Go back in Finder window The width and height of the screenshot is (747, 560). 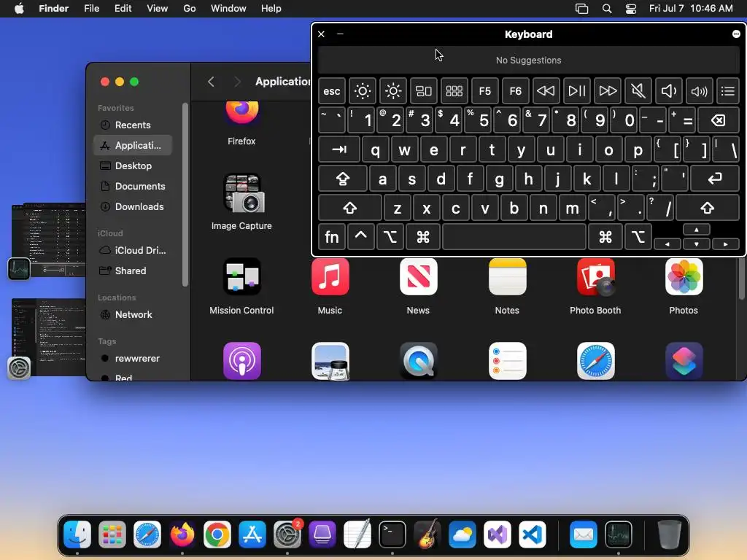coord(211,82)
